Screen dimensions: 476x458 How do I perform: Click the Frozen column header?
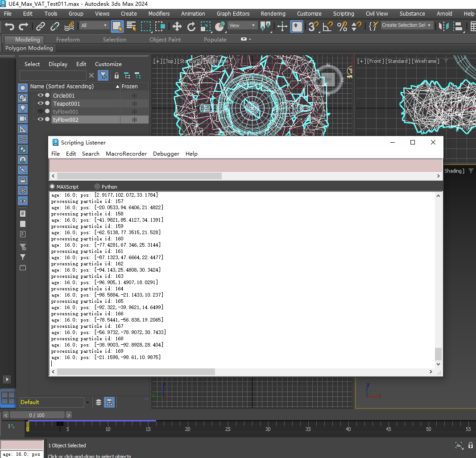point(134,87)
